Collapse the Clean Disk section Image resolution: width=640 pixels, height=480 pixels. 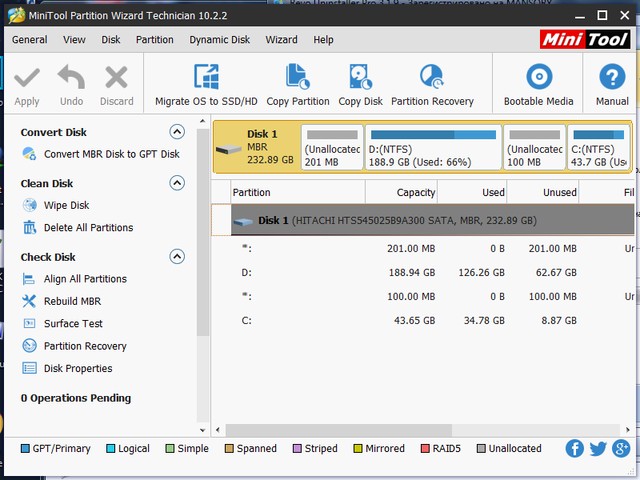(177, 183)
